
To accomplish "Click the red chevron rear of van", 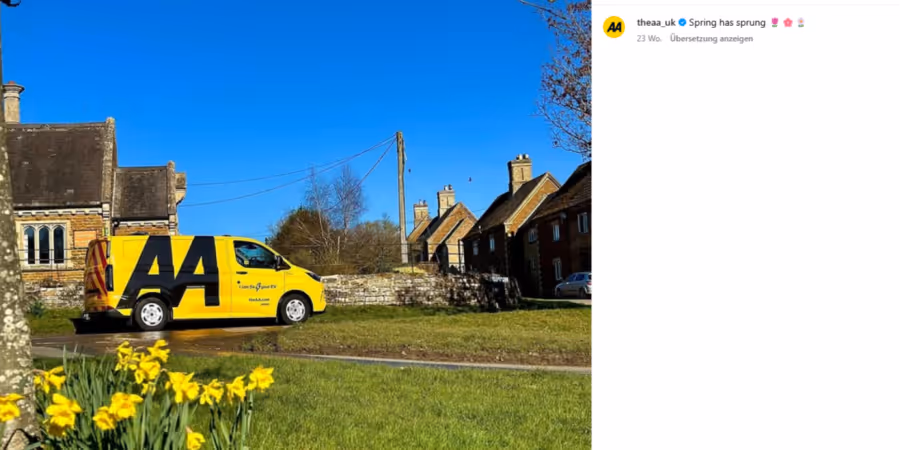I will 96,276.
